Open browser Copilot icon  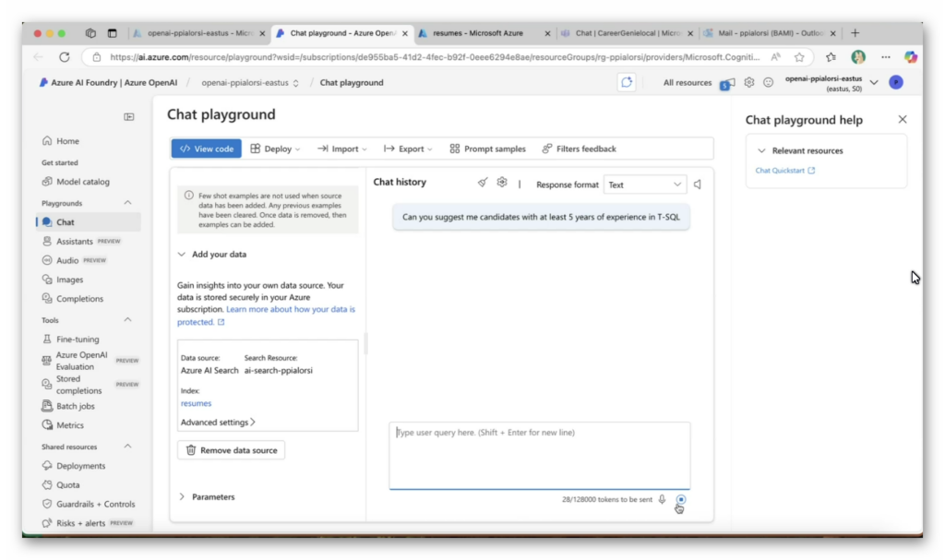pos(911,57)
